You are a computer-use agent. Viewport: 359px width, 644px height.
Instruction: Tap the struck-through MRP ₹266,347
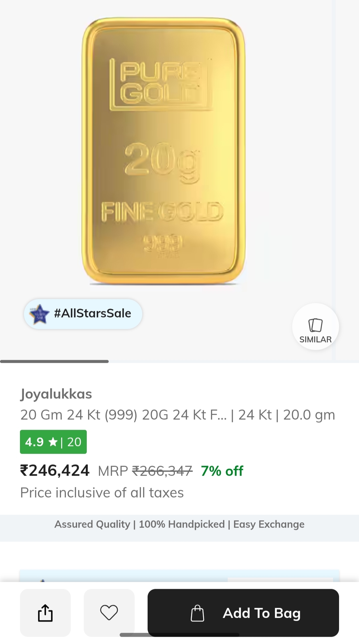[162, 471]
